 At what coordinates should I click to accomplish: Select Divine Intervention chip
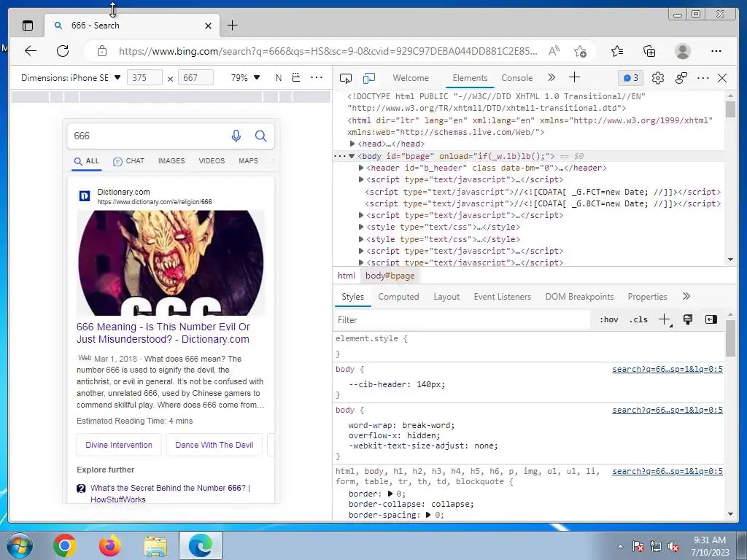119,445
